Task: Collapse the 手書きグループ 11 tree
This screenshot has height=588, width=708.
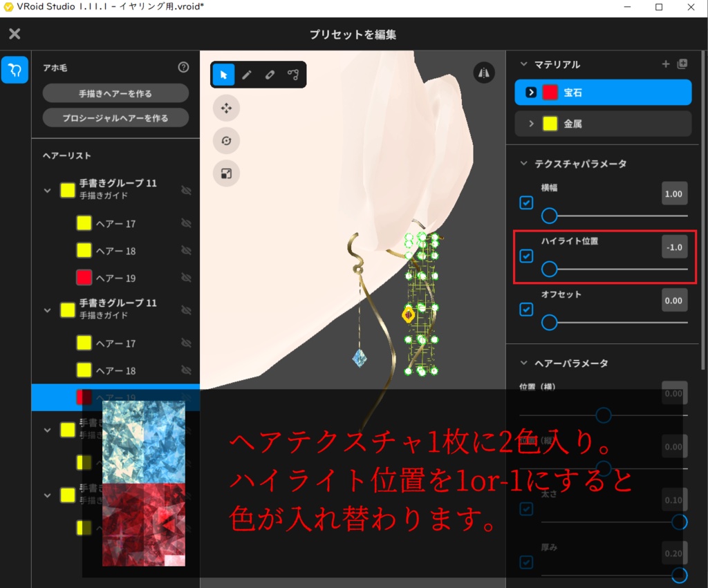Action: pos(47,190)
